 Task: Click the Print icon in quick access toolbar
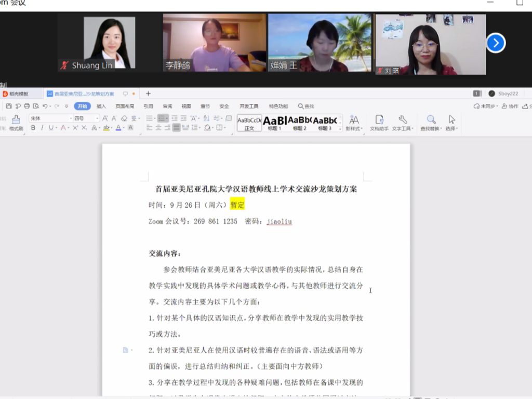tap(27, 106)
